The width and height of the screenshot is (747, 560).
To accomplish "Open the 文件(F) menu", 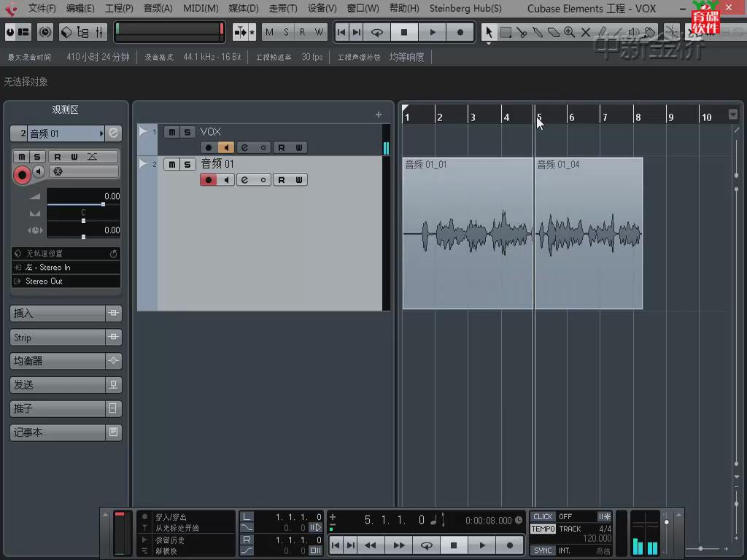I will pos(42,9).
